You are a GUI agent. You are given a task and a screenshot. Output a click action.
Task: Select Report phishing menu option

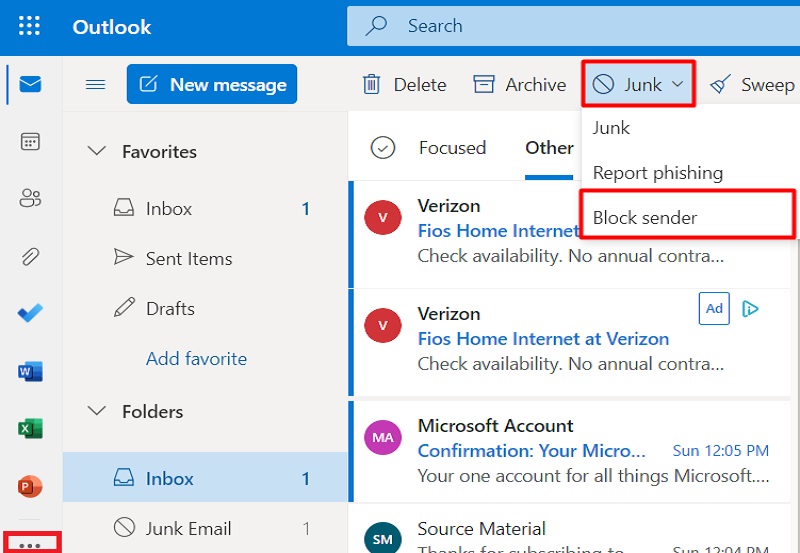pyautogui.click(x=657, y=172)
